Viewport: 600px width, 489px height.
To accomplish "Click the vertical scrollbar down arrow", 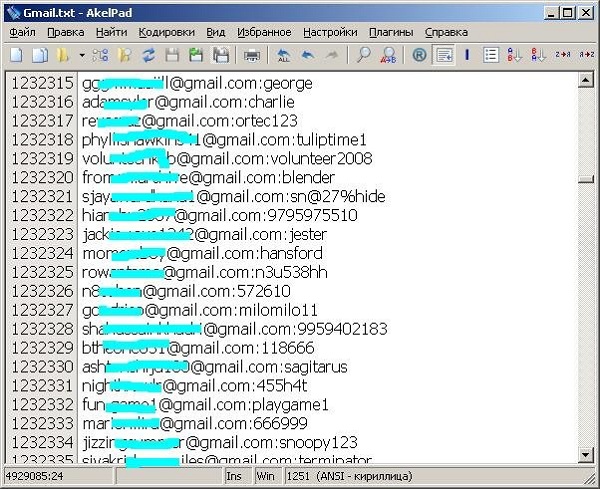I will click(x=585, y=455).
